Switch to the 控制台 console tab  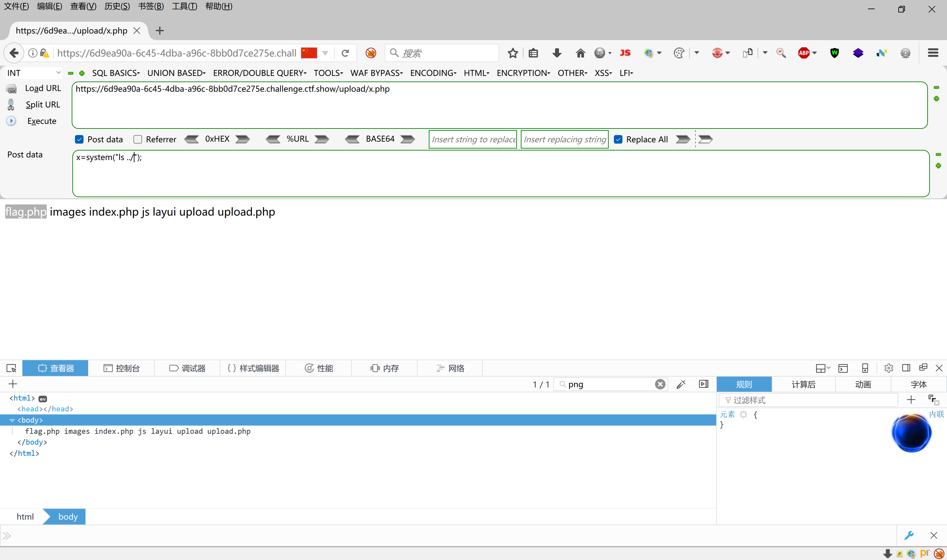pos(122,368)
